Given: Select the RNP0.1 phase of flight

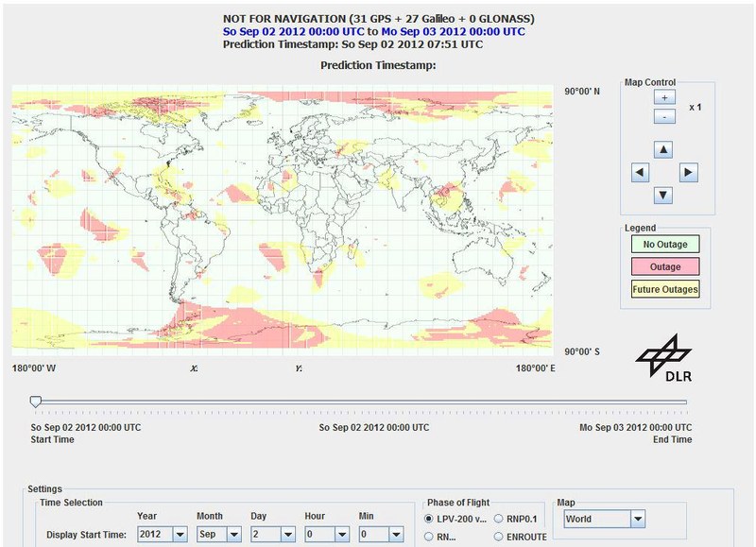Looking at the screenshot, I should point(499,519).
